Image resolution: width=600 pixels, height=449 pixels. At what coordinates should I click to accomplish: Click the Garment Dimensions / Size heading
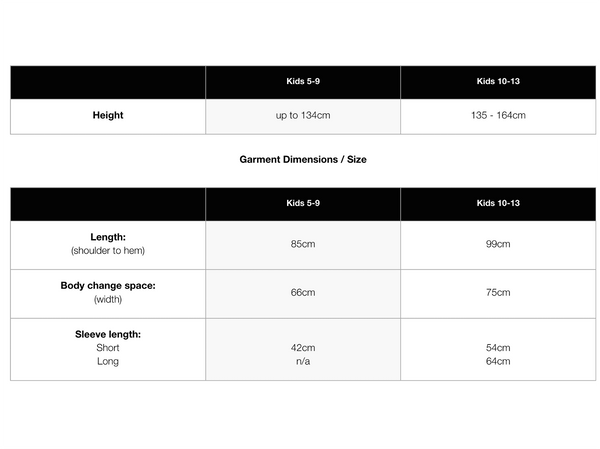coord(303,159)
